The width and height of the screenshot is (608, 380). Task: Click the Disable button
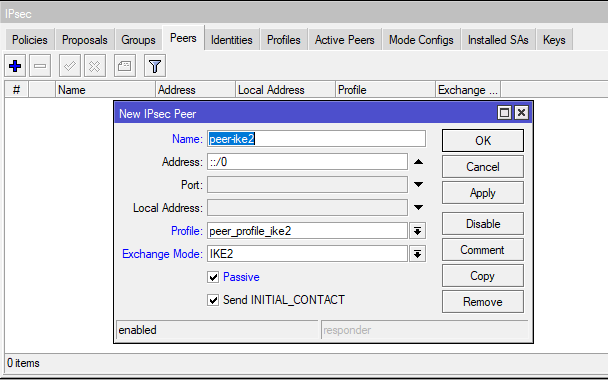pyautogui.click(x=483, y=224)
